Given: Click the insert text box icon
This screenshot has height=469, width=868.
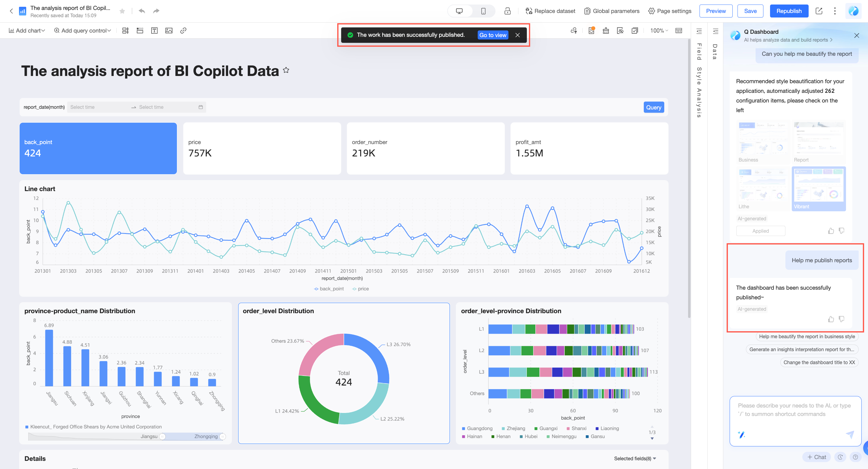Looking at the screenshot, I should pyautogui.click(x=154, y=31).
